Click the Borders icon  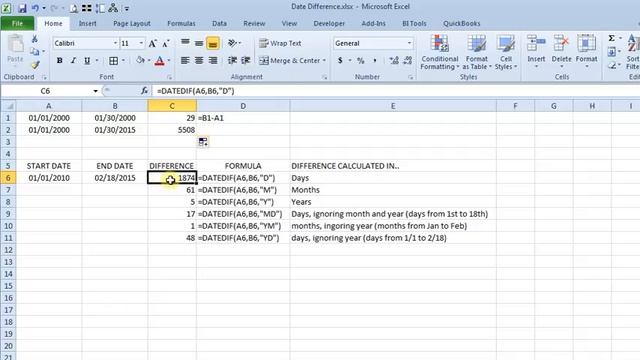coord(113,61)
